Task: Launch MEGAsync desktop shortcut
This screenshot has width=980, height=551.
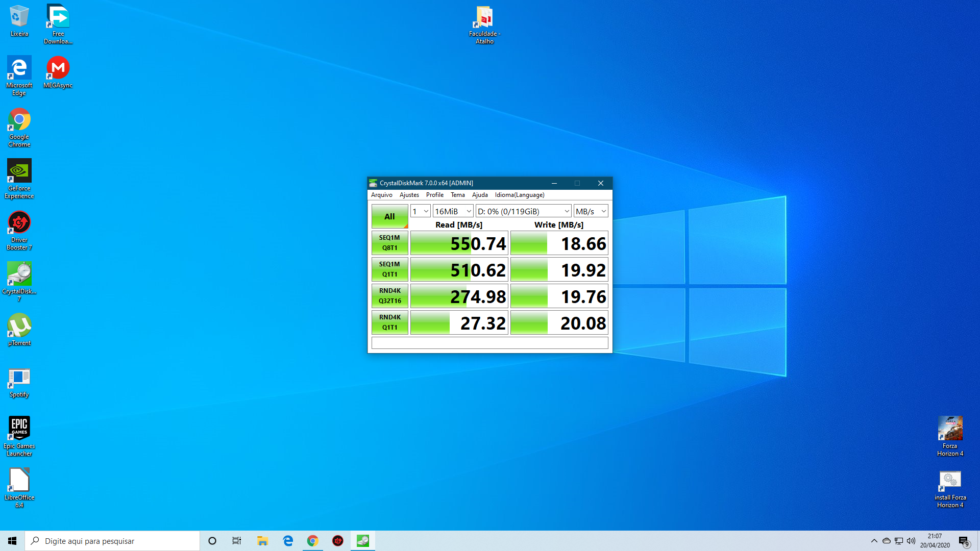Action: [x=58, y=72]
